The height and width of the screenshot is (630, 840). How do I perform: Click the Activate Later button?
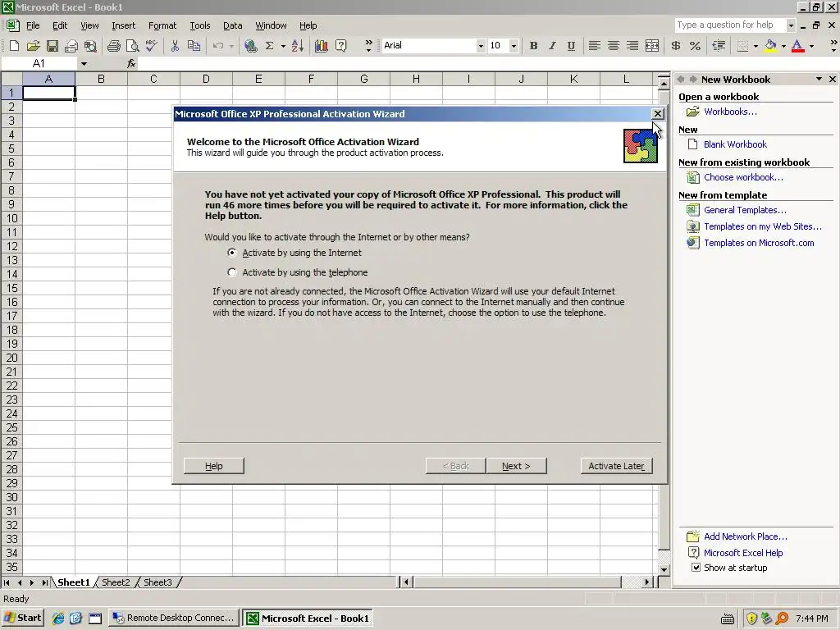tap(616, 466)
